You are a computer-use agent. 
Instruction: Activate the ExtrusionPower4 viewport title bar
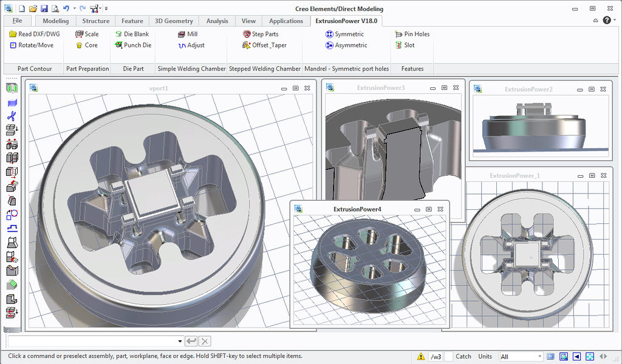(x=357, y=209)
